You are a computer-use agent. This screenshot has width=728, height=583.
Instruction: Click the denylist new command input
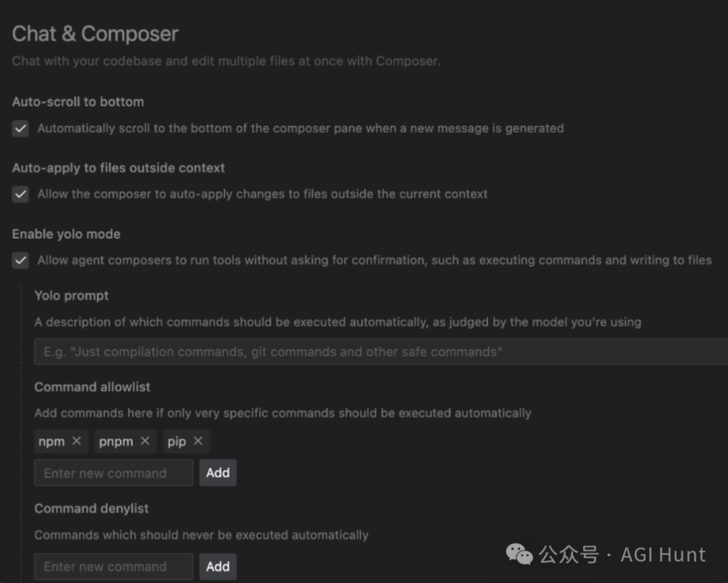pos(113,567)
